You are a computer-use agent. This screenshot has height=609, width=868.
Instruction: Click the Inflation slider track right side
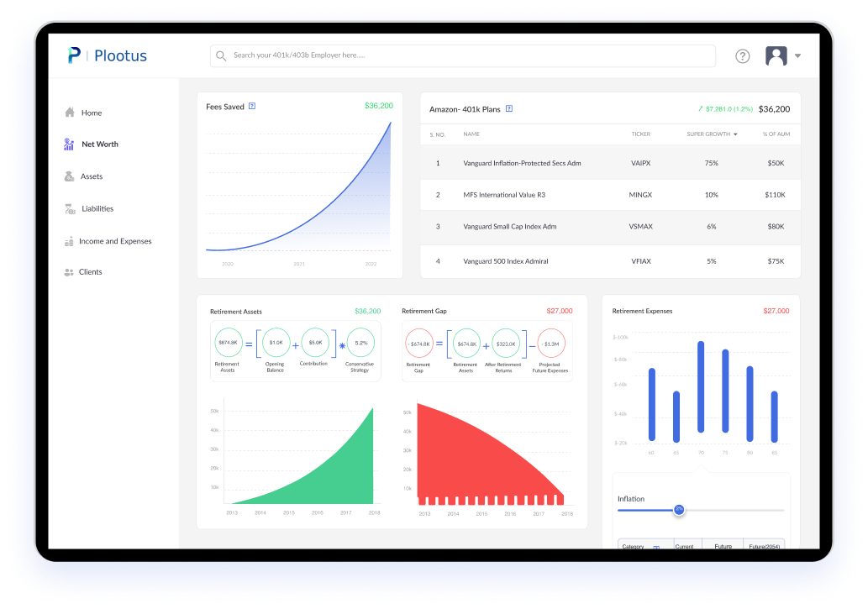(734, 510)
